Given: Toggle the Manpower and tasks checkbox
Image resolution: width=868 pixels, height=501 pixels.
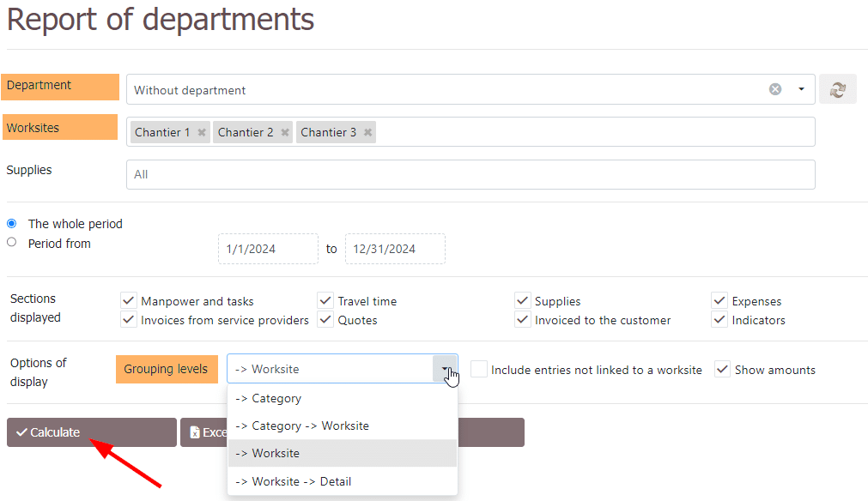Looking at the screenshot, I should [x=129, y=300].
